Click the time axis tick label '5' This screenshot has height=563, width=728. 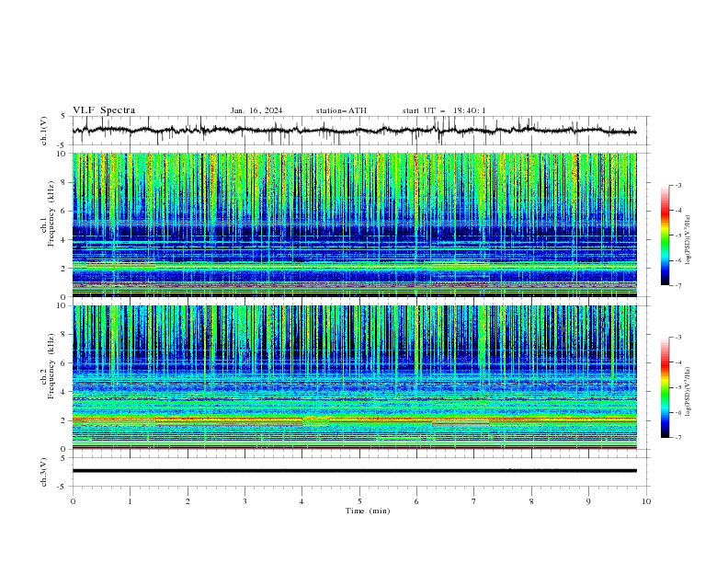click(359, 501)
